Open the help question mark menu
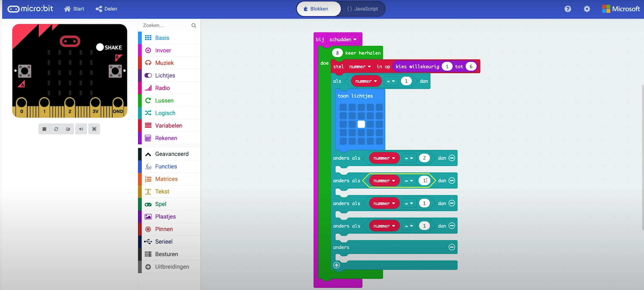This screenshot has width=644, height=290. [568, 9]
